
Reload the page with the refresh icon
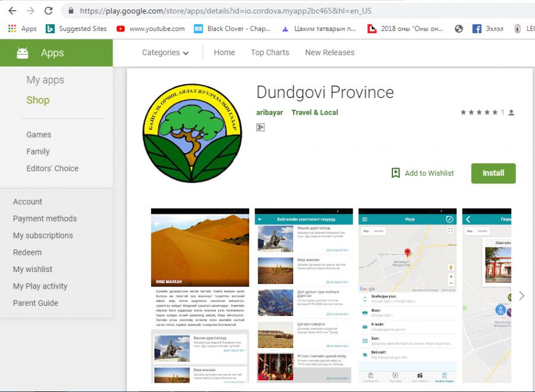coord(49,11)
